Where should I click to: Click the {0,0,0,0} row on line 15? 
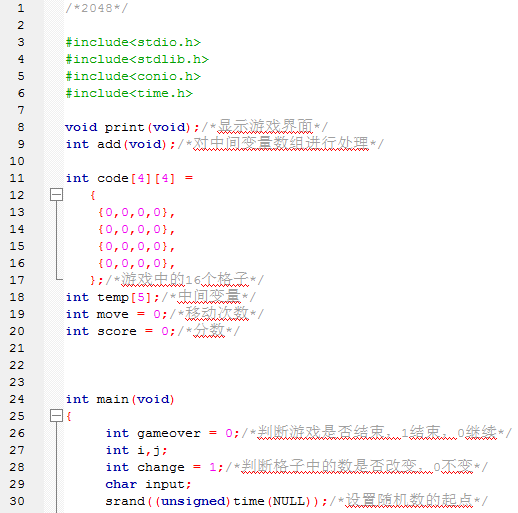(x=136, y=246)
